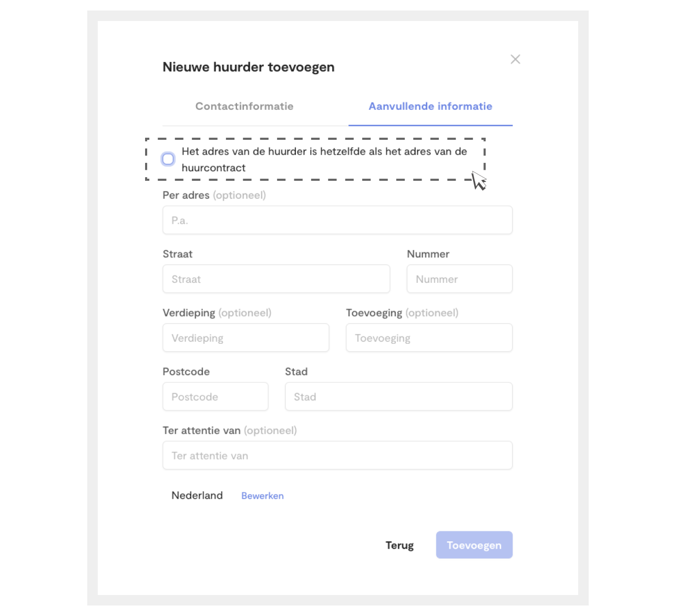Select the Aanvullende informatie tab
The image size is (677, 616).
(x=430, y=106)
